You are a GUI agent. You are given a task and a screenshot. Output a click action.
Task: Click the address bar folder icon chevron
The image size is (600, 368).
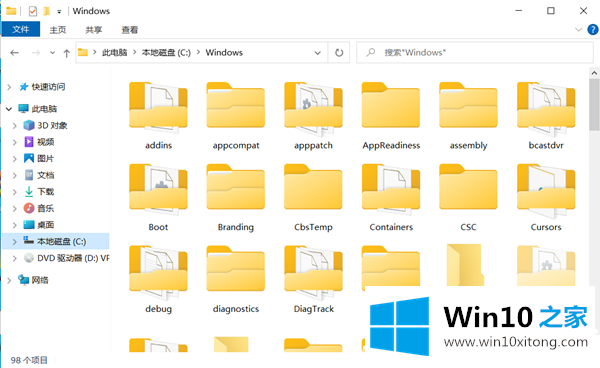click(95, 52)
